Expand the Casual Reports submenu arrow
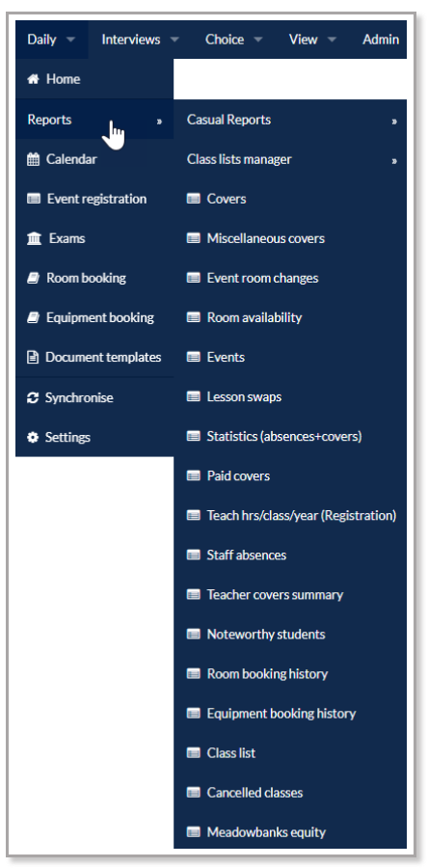The image size is (428, 868). [394, 121]
